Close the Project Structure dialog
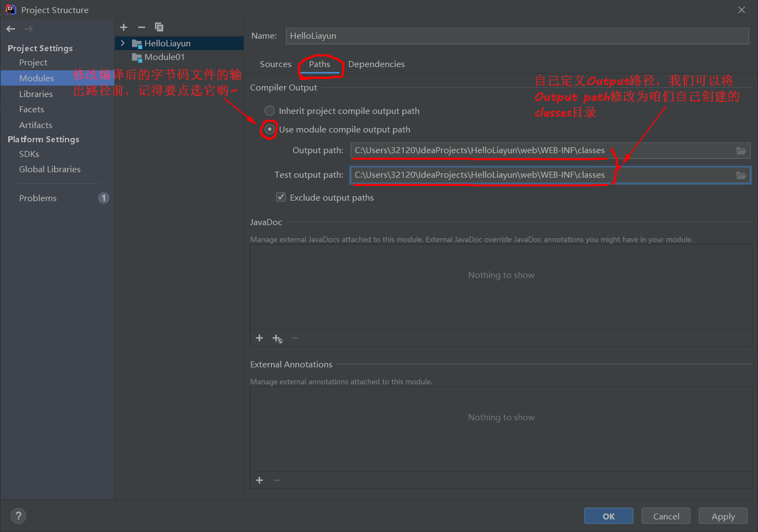 click(742, 10)
